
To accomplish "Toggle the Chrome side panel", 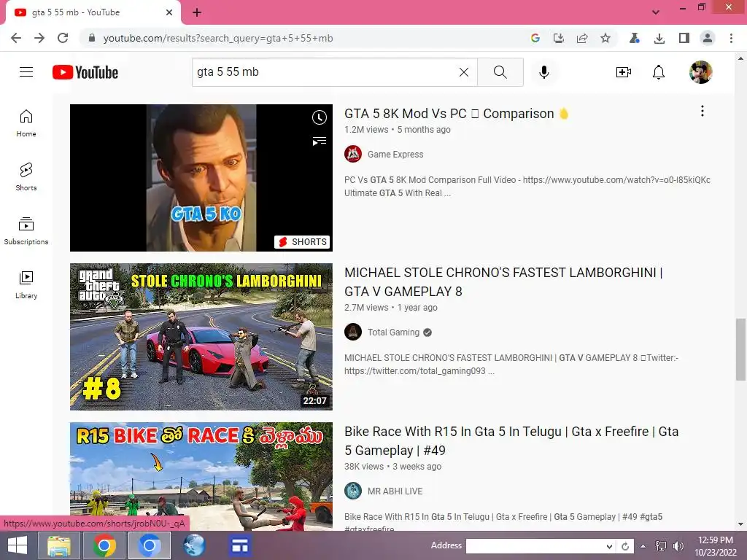I will click(x=684, y=38).
